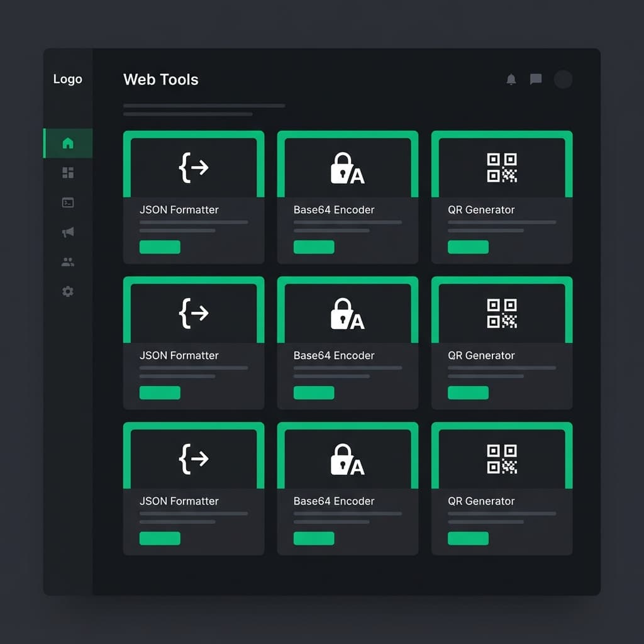Image resolution: width=644 pixels, height=644 pixels.
Task: Click the curly-braces icon on top JSON Formatter card
Action: pyautogui.click(x=193, y=165)
